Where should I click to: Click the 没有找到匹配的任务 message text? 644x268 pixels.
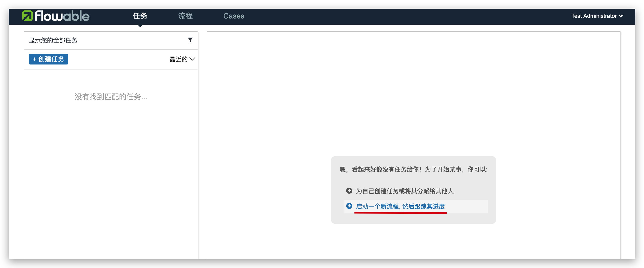point(111,97)
